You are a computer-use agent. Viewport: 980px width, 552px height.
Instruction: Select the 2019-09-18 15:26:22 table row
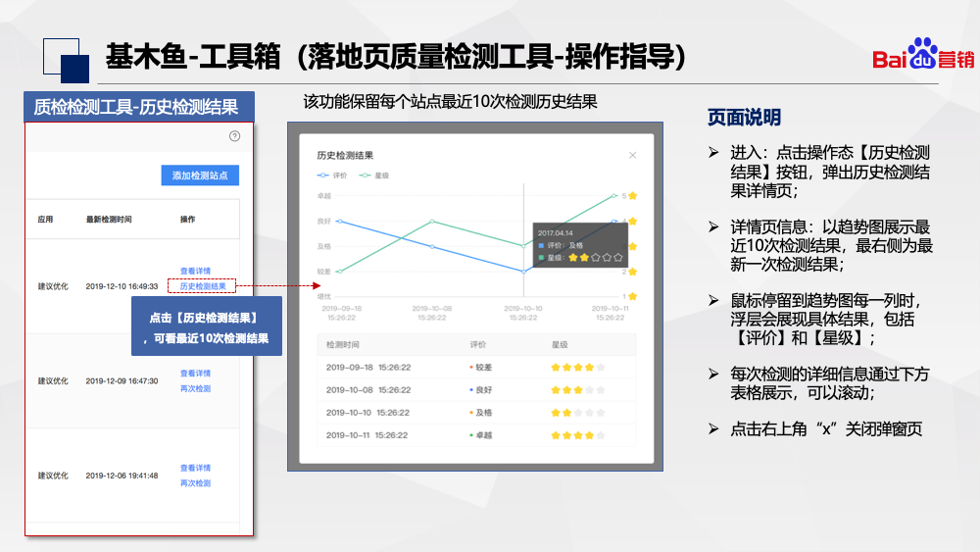476,368
